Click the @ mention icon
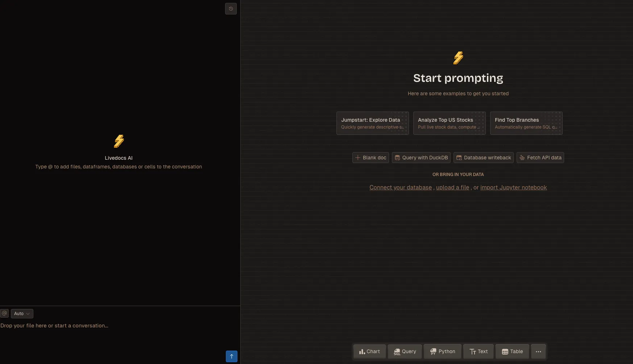This screenshot has width=633, height=364. [x=4, y=313]
